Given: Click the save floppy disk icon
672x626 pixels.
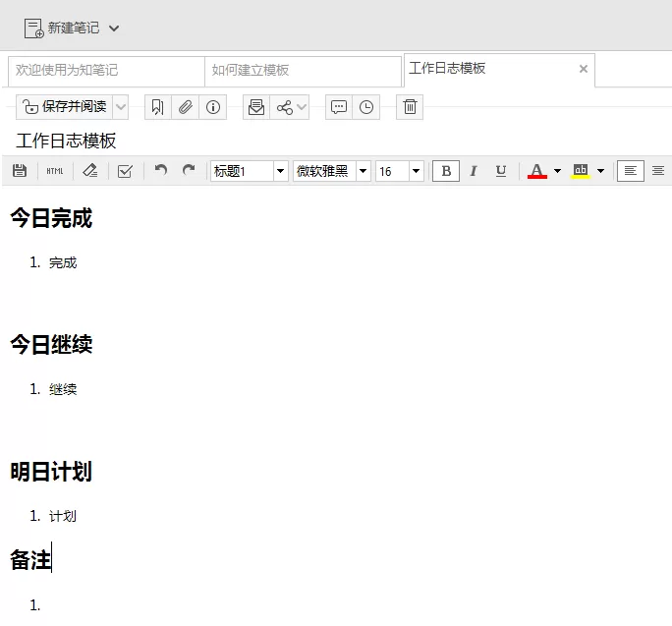Looking at the screenshot, I should pyautogui.click(x=20, y=171).
